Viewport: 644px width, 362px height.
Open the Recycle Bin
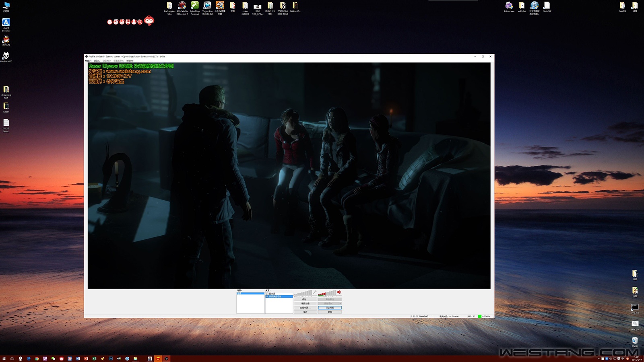635,342
